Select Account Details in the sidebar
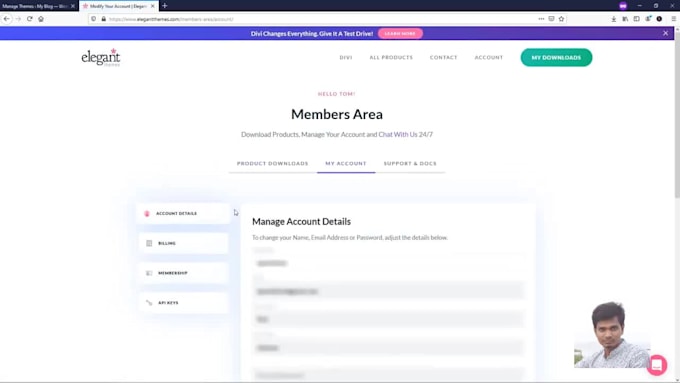Screen dimensions: 680x383 pyautogui.click(x=183, y=213)
